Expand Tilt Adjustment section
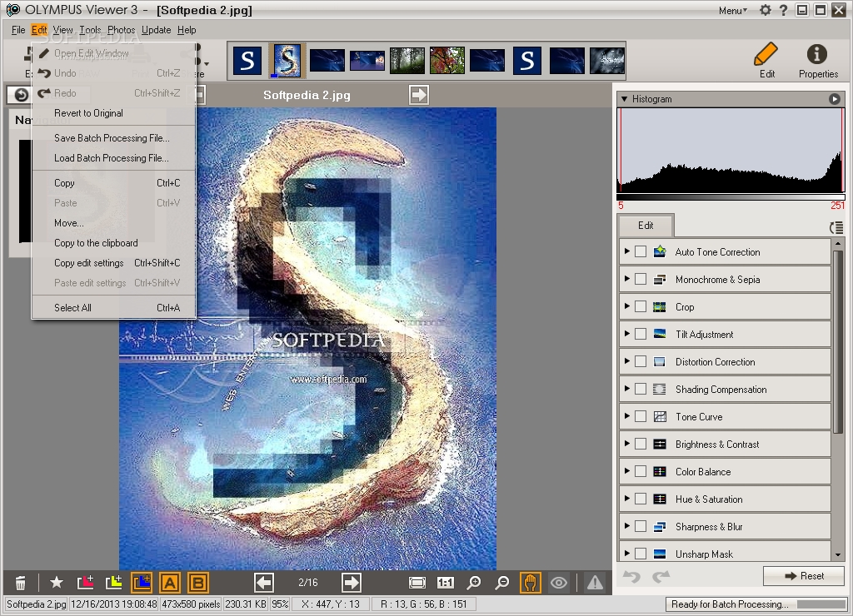This screenshot has width=853, height=616. [626, 333]
